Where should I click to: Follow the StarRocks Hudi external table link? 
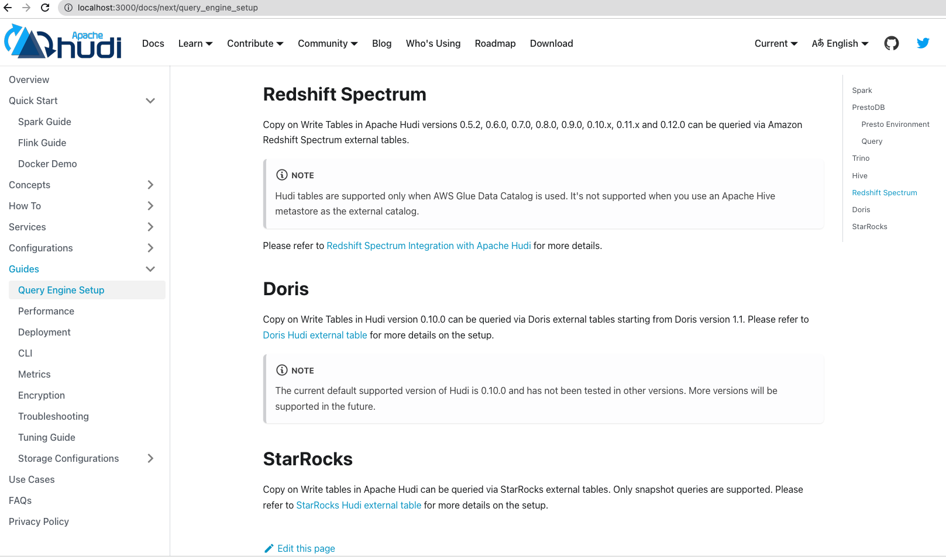click(359, 505)
